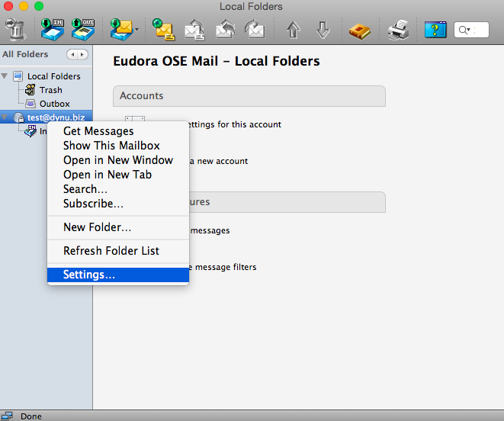
Task: Choose Show This Mailbox
Action: coord(118,146)
